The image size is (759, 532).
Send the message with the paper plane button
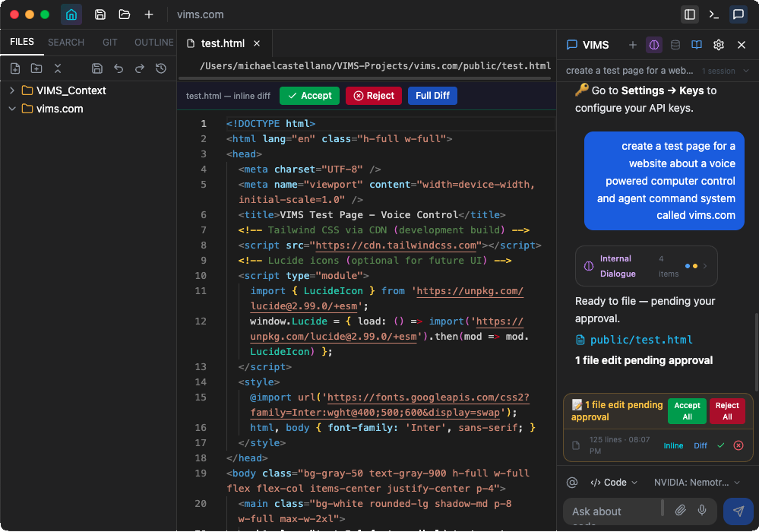[x=738, y=511]
